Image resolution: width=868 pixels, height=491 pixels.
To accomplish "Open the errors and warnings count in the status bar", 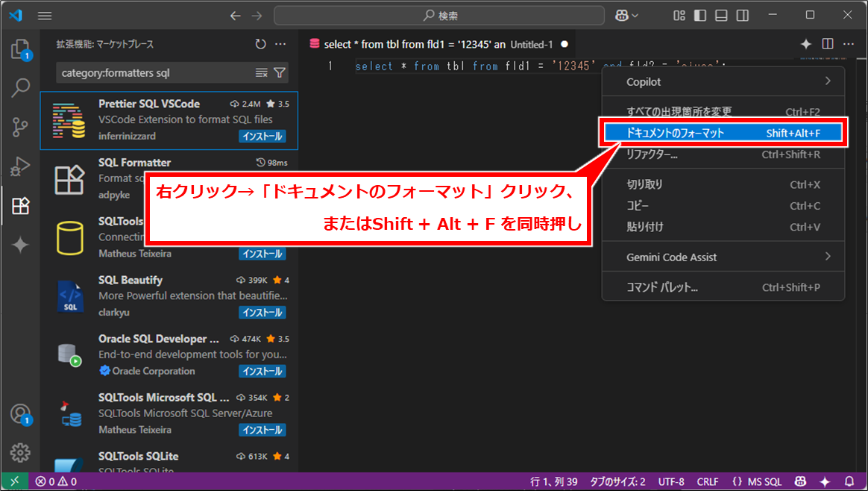I will (56, 481).
